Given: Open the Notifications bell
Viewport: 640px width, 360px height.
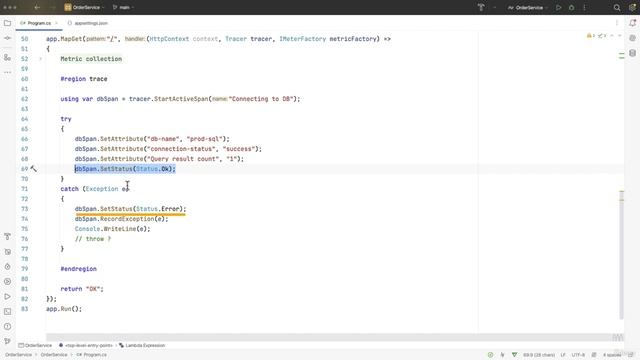Looking at the screenshot, I should pos(632,23).
